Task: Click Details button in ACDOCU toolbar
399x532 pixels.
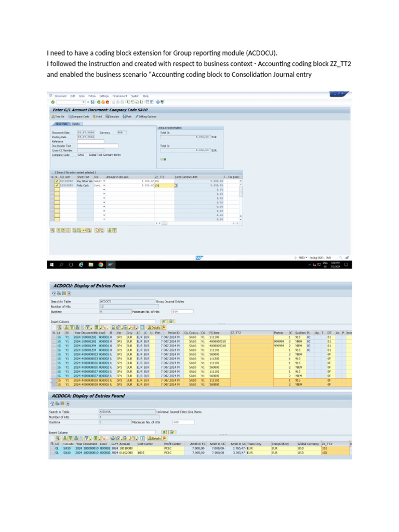Action: 154,327
